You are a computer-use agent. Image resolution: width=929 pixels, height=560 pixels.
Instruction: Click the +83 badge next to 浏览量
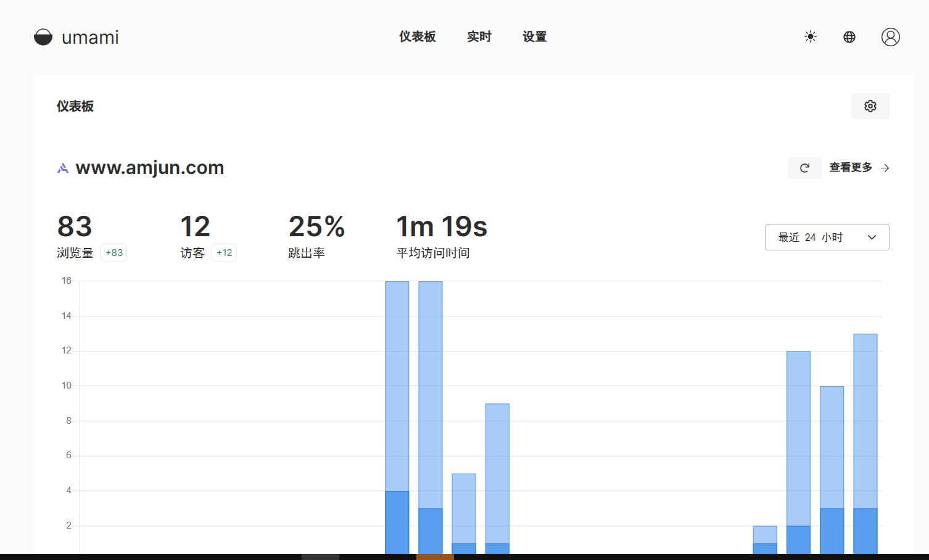114,252
